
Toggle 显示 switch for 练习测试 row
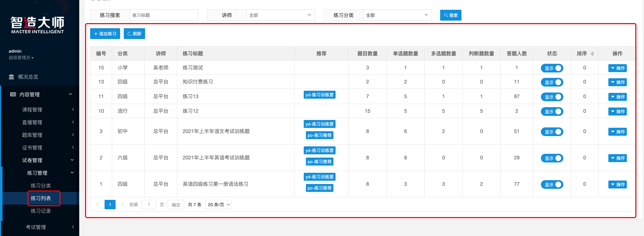click(552, 68)
